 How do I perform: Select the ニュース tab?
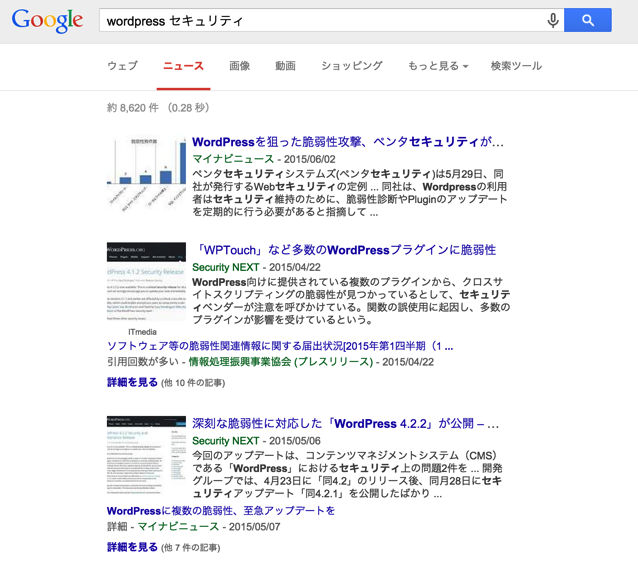click(x=183, y=65)
